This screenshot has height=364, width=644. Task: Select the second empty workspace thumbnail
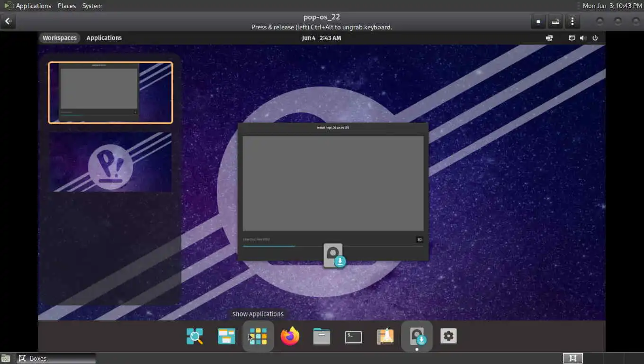(110, 162)
